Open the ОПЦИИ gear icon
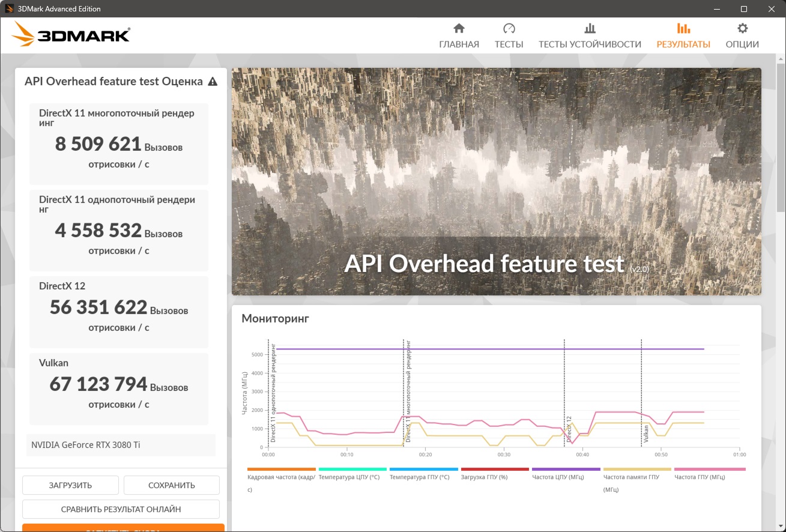The height and width of the screenshot is (532, 786). (742, 28)
